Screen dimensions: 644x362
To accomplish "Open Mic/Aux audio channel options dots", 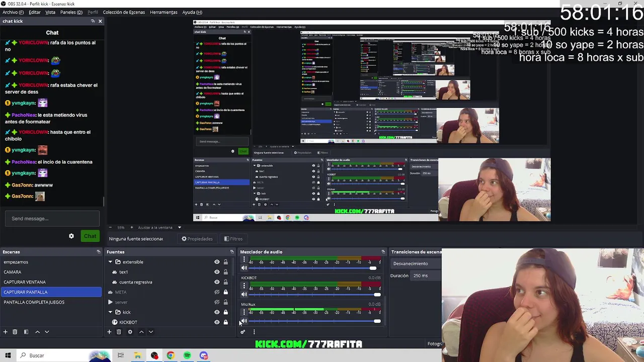I will point(244,312).
